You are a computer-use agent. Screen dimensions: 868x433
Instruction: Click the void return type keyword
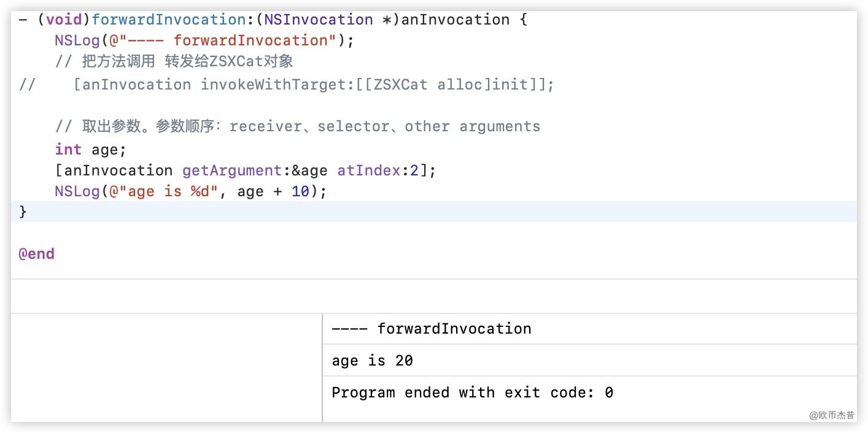(64, 20)
